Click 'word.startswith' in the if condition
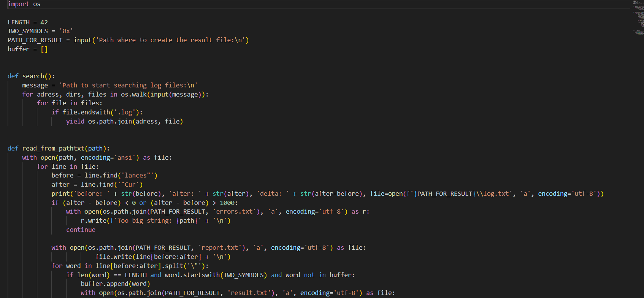This screenshot has width=644, height=298. tap(192, 275)
